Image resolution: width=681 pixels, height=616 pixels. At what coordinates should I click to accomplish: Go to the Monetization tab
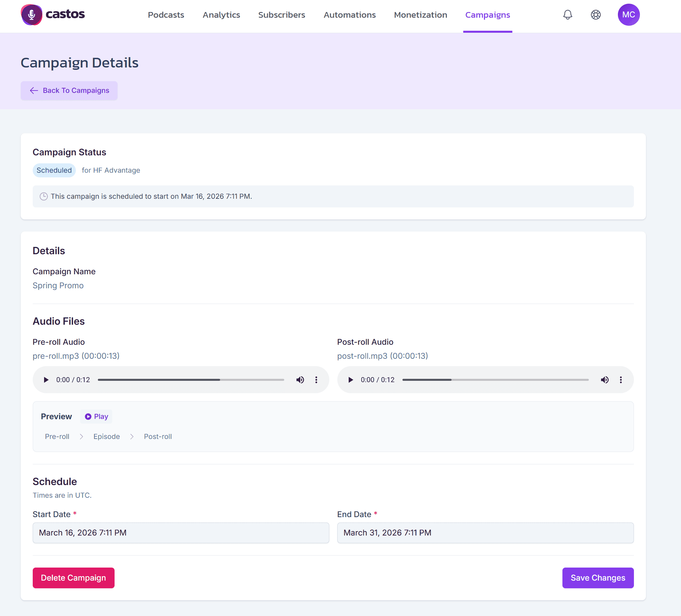[x=420, y=15]
